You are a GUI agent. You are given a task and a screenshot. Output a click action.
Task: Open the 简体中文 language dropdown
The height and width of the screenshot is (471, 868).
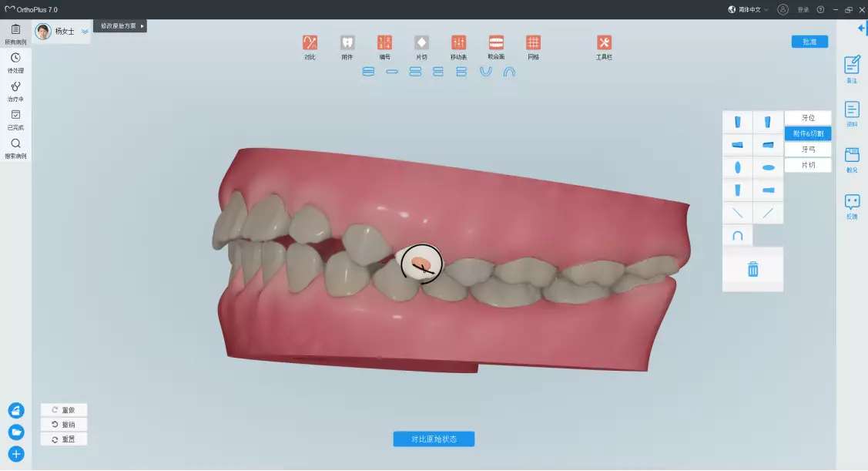pos(748,9)
